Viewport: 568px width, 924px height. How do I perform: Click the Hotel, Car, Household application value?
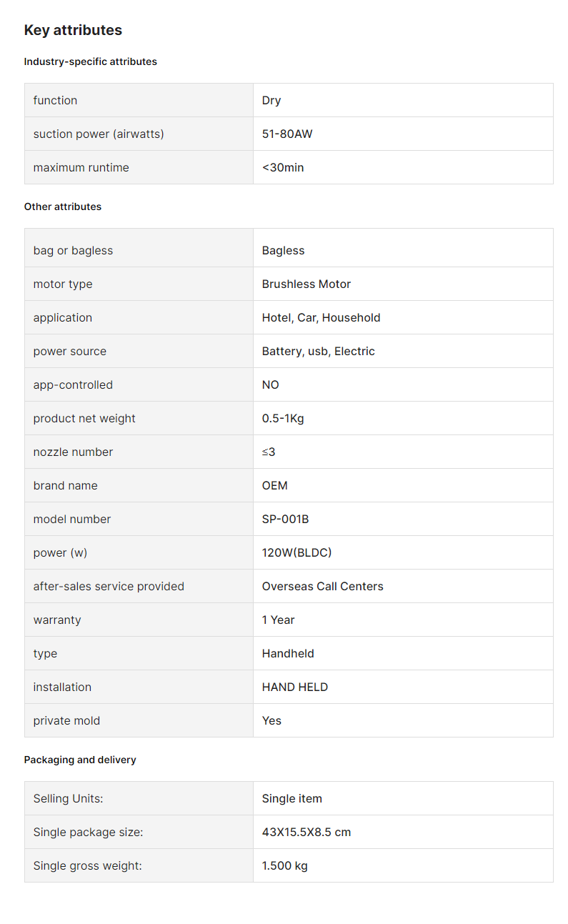click(x=322, y=317)
